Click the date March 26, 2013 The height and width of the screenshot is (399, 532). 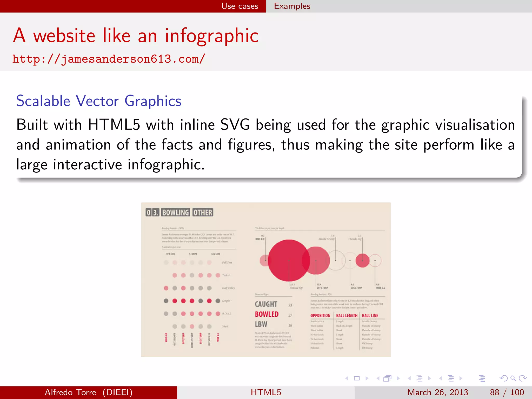pyautogui.click(x=438, y=392)
